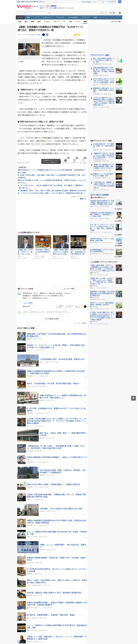
Task: Open 斎藤知事肝いり県予算案 article
Action: 56,335
